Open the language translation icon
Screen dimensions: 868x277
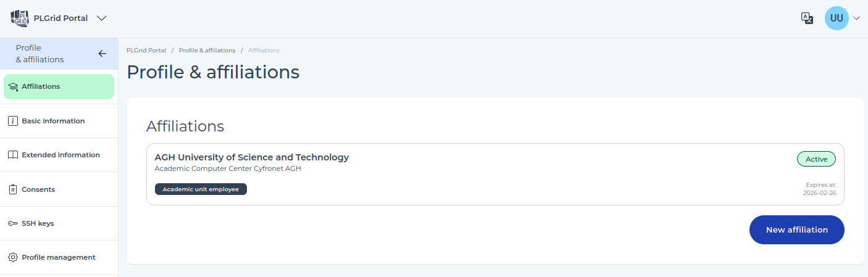click(807, 19)
